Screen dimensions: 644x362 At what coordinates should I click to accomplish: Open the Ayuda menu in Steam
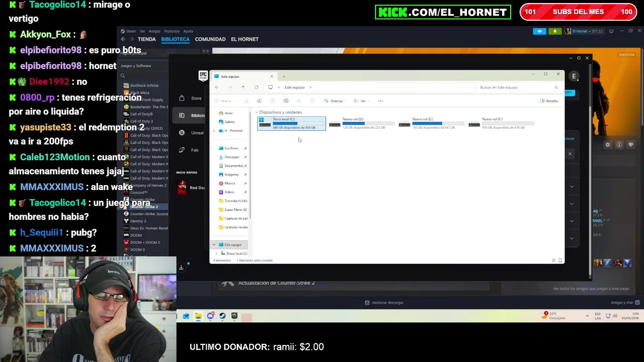(x=188, y=31)
